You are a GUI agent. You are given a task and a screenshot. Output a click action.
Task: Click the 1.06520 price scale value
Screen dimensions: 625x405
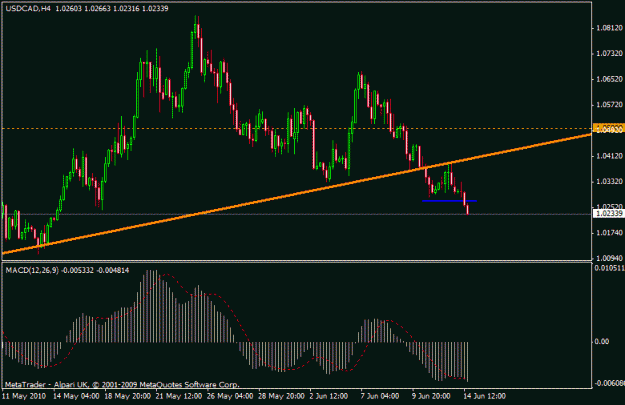tap(609, 79)
